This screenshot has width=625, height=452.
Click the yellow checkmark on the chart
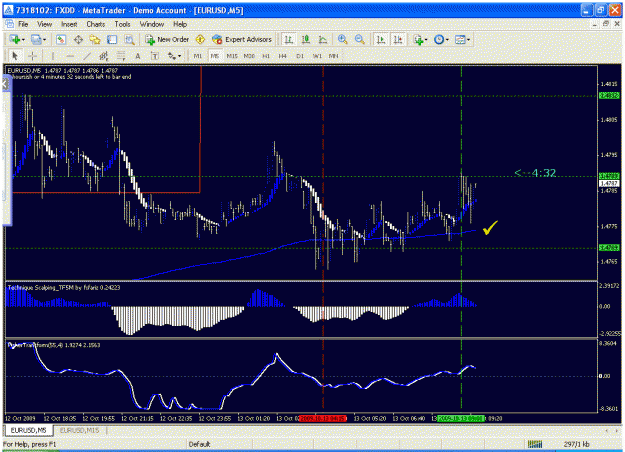pyautogui.click(x=490, y=228)
